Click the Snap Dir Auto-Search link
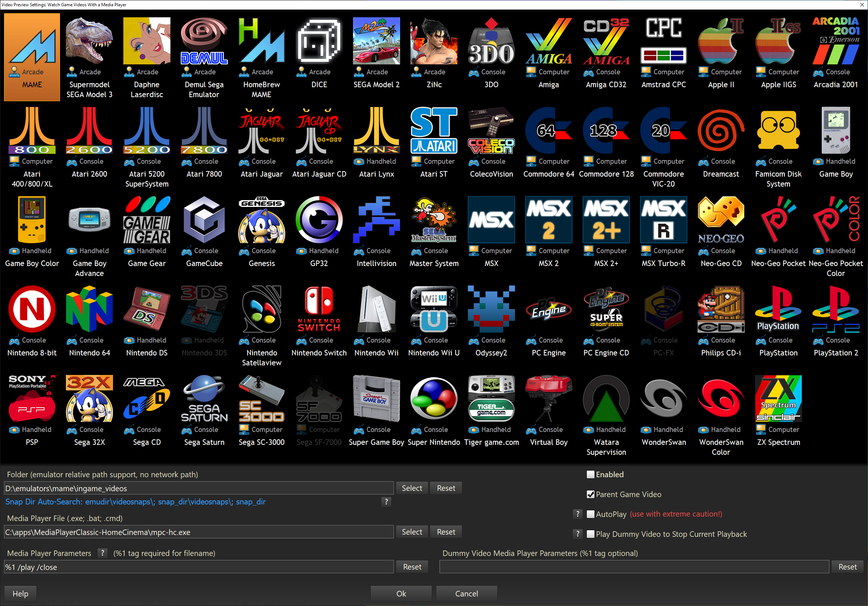 point(135,502)
